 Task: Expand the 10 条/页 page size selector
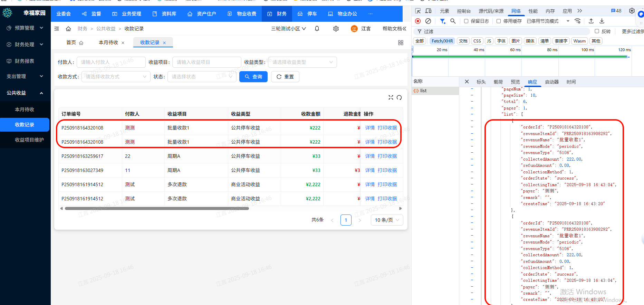[387, 220]
